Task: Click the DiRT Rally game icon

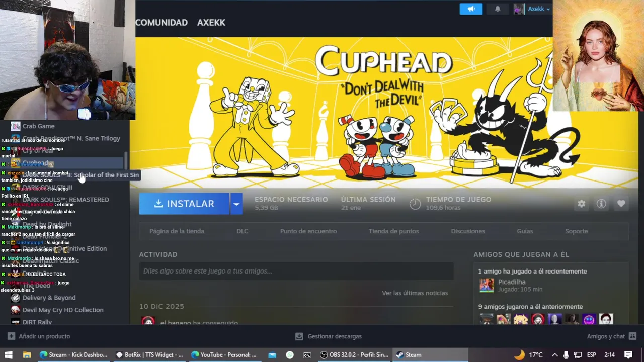Action: coord(16,321)
